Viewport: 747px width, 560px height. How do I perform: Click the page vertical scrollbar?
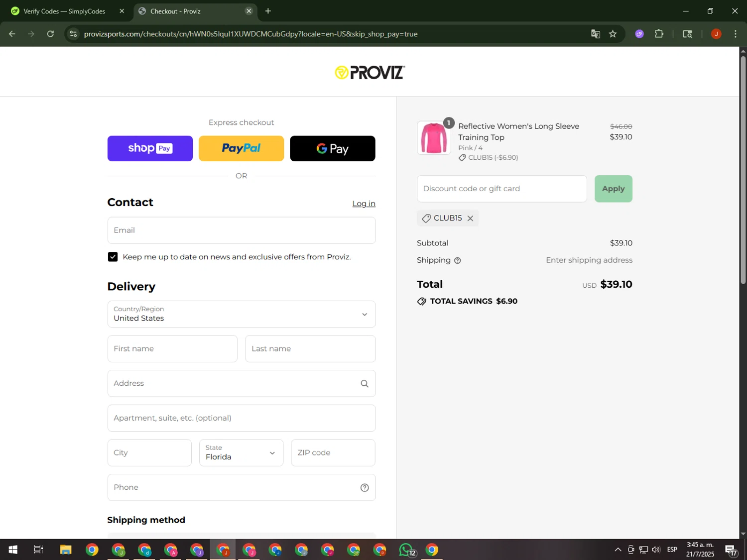(x=743, y=169)
